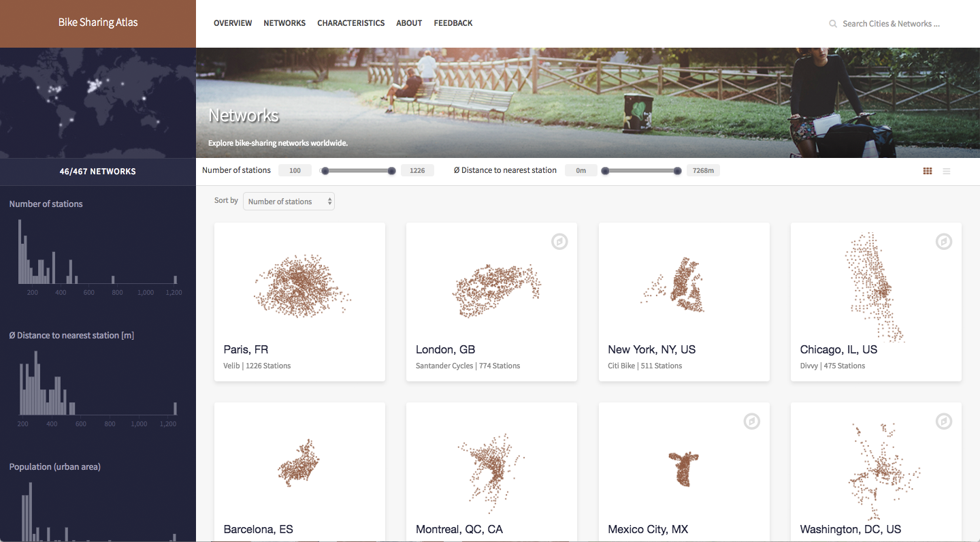Click the stations slider maximum handle
980x542 pixels.
pyautogui.click(x=391, y=171)
